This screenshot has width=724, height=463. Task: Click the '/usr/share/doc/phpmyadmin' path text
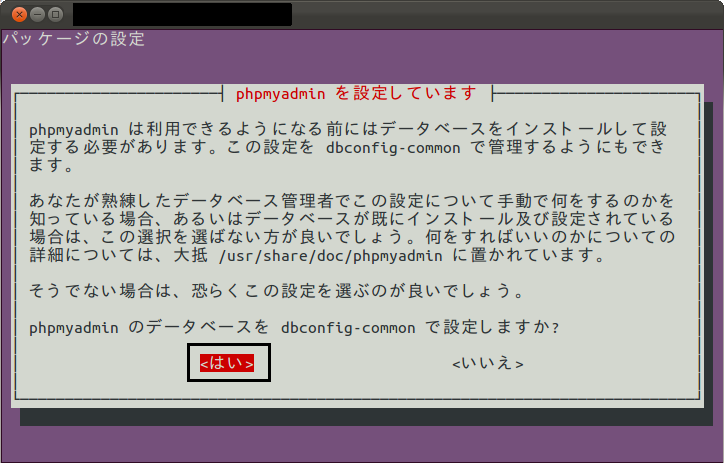[x=331, y=255]
